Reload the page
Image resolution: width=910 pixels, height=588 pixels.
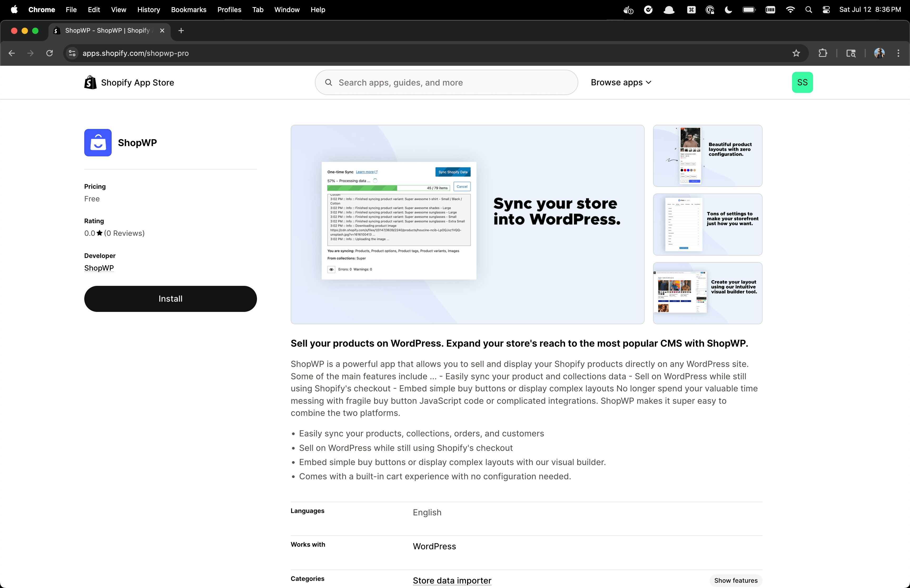(50, 53)
